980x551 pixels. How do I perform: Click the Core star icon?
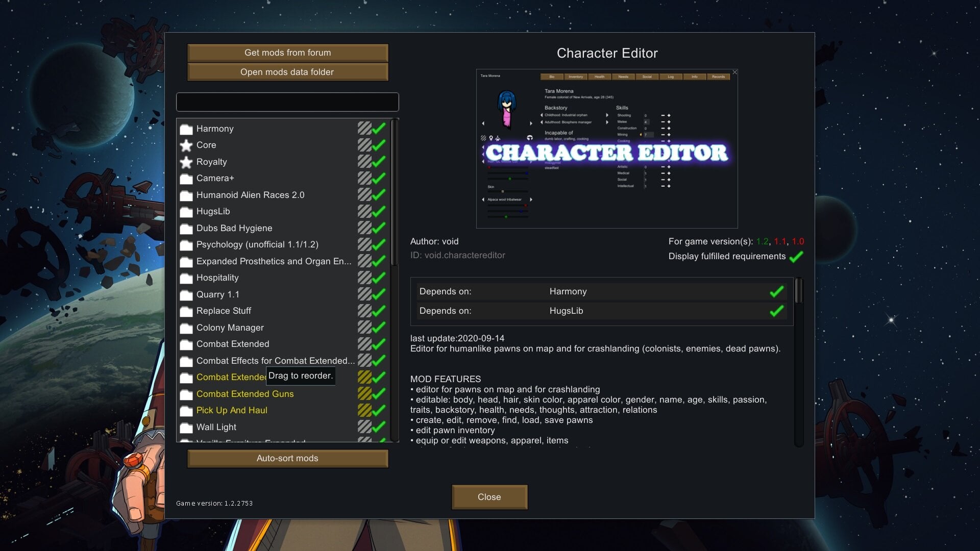coord(186,145)
